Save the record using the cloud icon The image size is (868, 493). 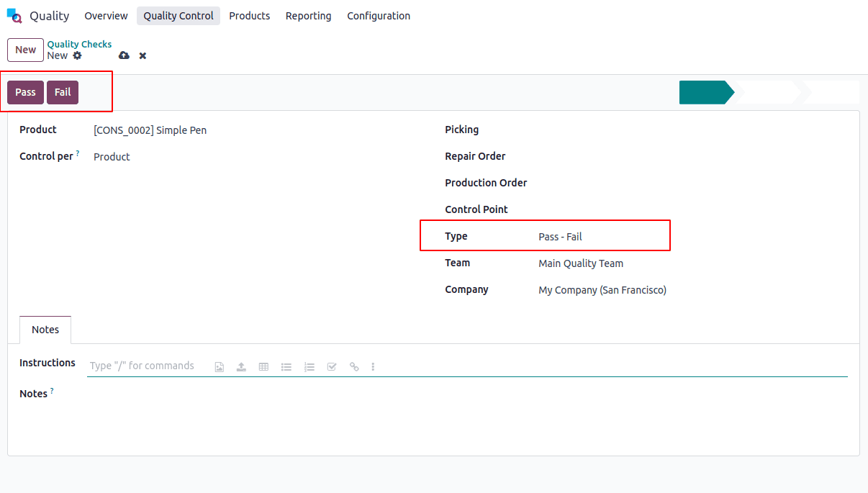click(x=123, y=55)
